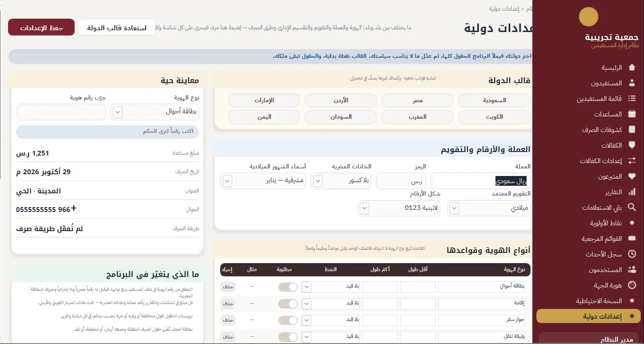Open القوائم المرجعية card icon
Viewport: 644px width, 344px height.
632,239
